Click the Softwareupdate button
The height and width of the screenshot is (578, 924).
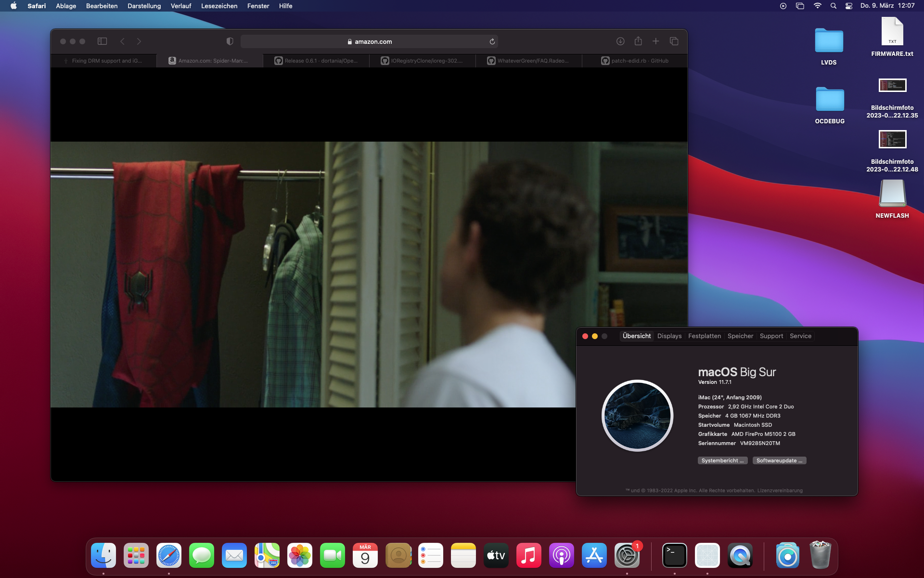pos(779,460)
